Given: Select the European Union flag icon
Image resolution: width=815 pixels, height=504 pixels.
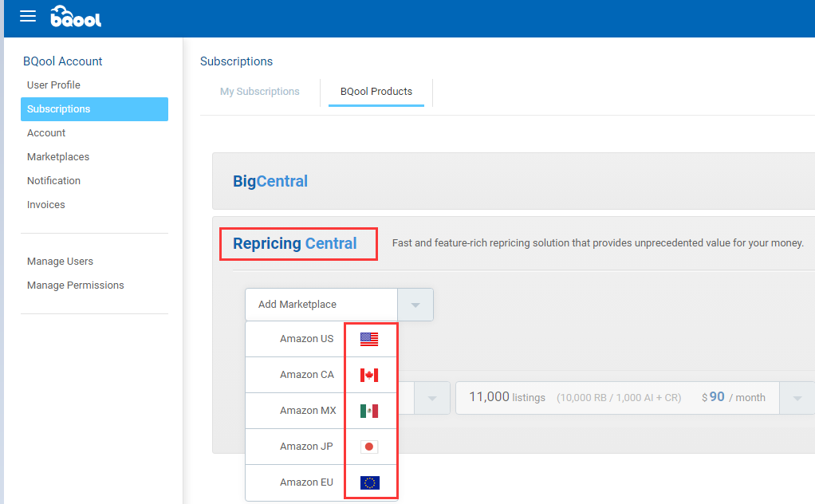Looking at the screenshot, I should [x=369, y=482].
